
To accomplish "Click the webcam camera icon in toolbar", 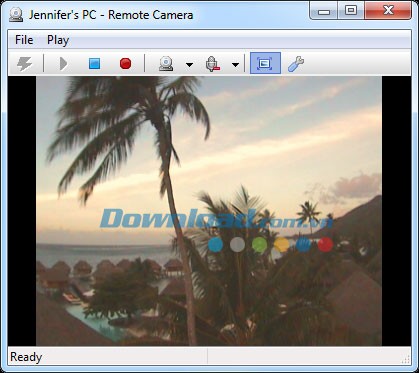I will pos(166,63).
